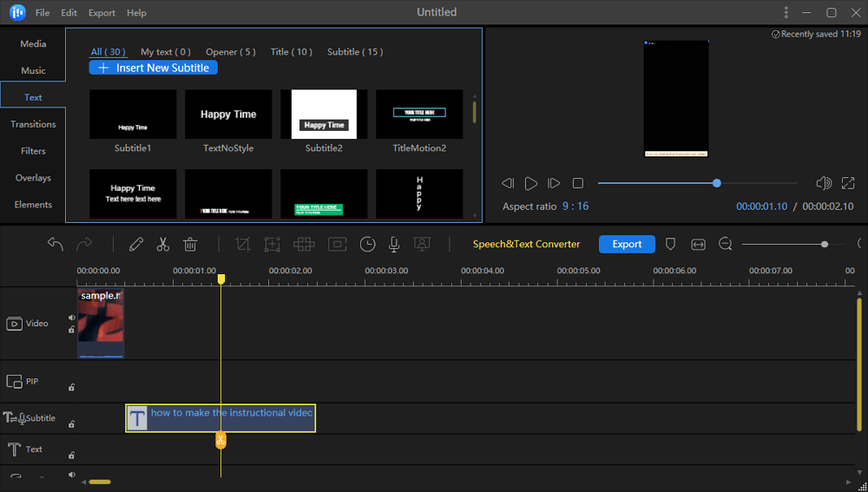Select the scissors Split tool
This screenshot has width=868, height=492.
tap(163, 245)
